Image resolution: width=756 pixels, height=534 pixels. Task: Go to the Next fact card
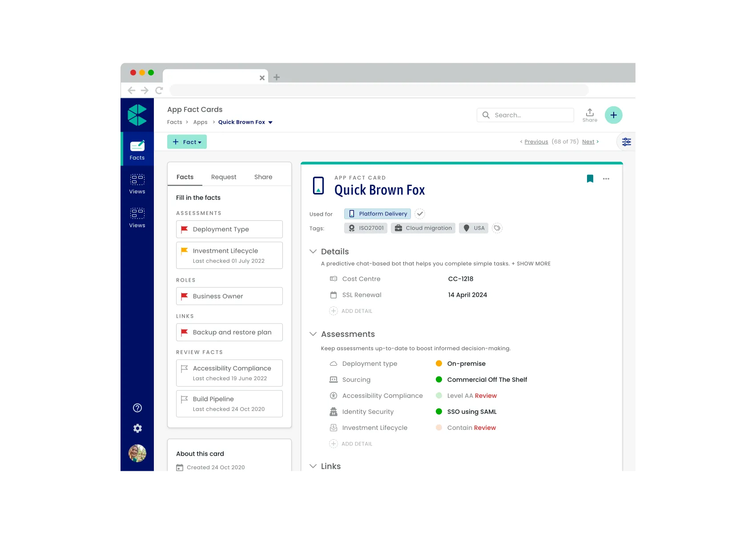coord(588,142)
